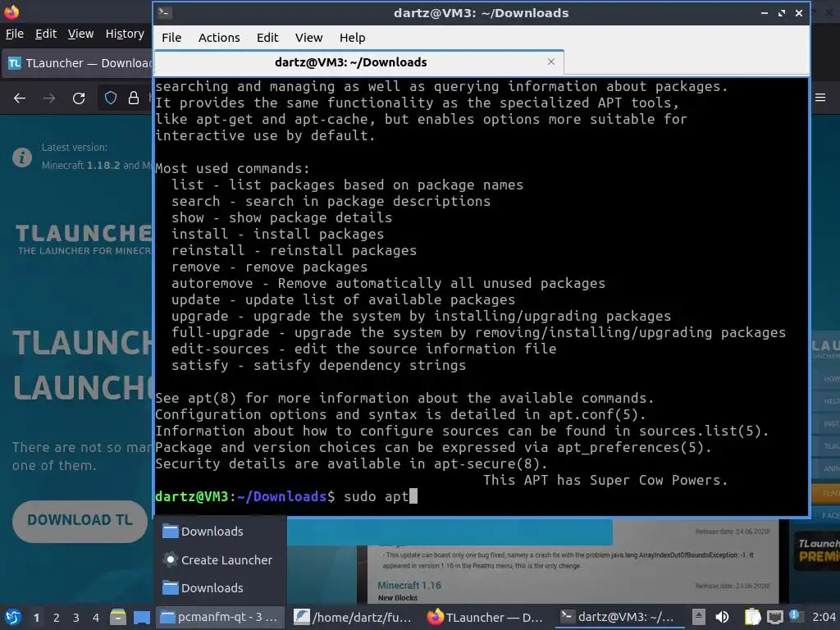This screenshot has width=840, height=630.
Task: Open the Firefox hamburger menu
Action: point(820,98)
